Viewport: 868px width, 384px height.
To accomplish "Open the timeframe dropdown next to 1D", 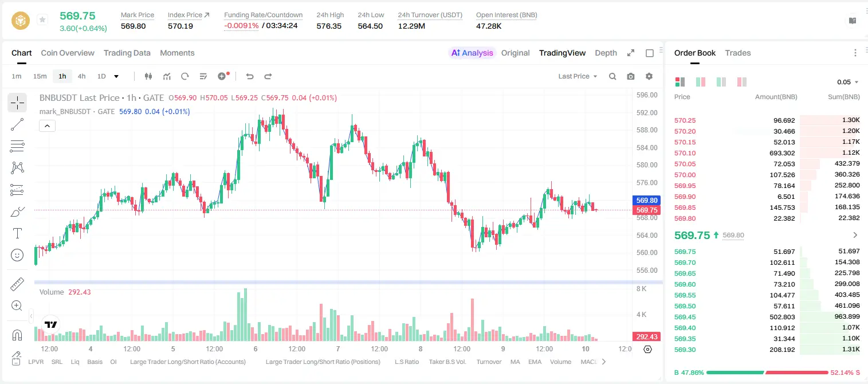I will point(116,76).
